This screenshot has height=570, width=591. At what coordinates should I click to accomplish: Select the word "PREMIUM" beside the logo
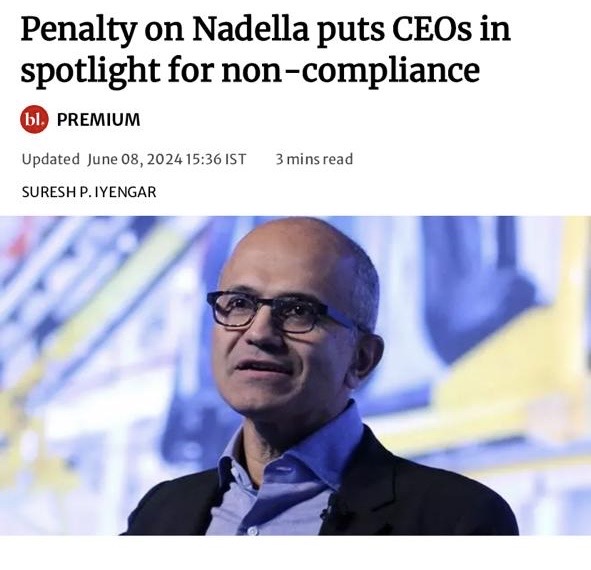click(x=98, y=120)
